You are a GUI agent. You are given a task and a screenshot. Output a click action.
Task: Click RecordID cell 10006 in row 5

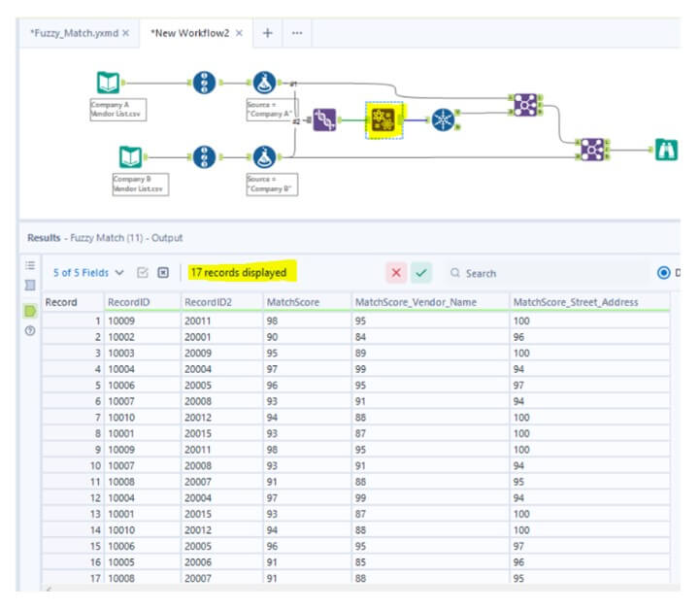[x=143, y=385]
